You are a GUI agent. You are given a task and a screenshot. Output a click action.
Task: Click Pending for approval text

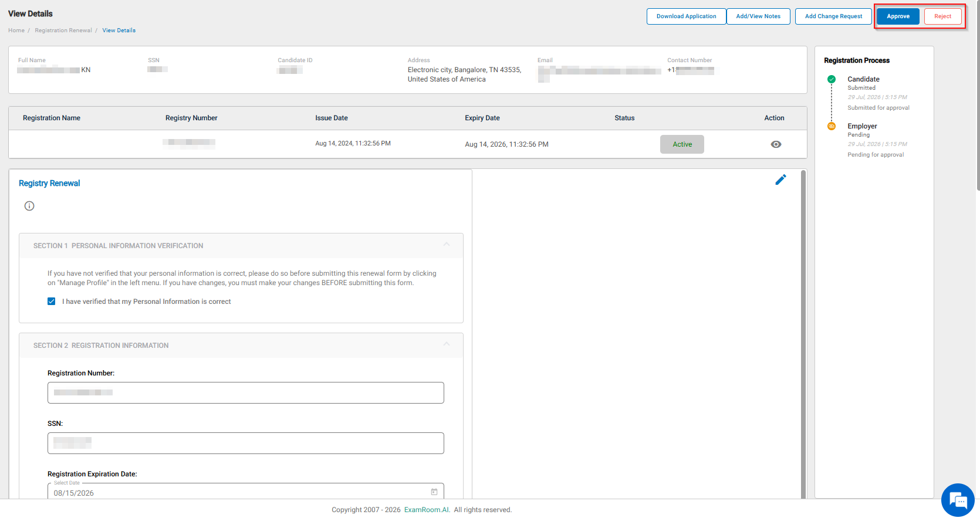(876, 155)
